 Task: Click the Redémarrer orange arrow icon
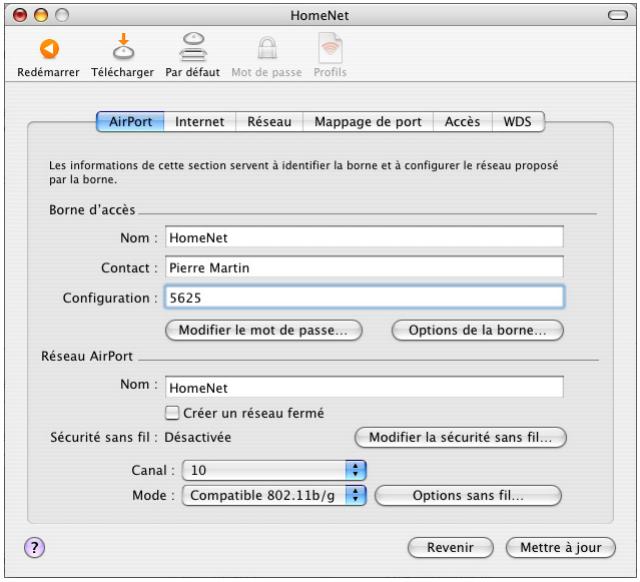pos(49,49)
